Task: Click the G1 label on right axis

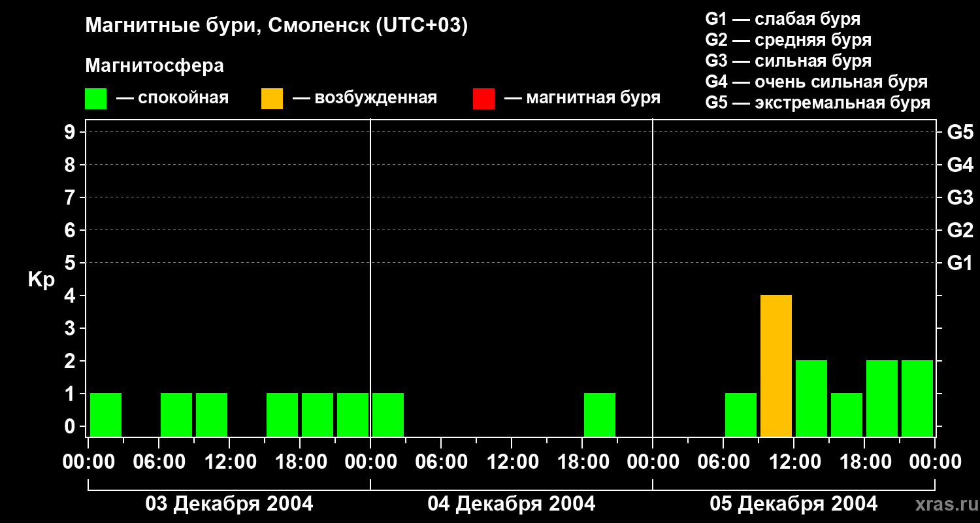Action: [960, 263]
